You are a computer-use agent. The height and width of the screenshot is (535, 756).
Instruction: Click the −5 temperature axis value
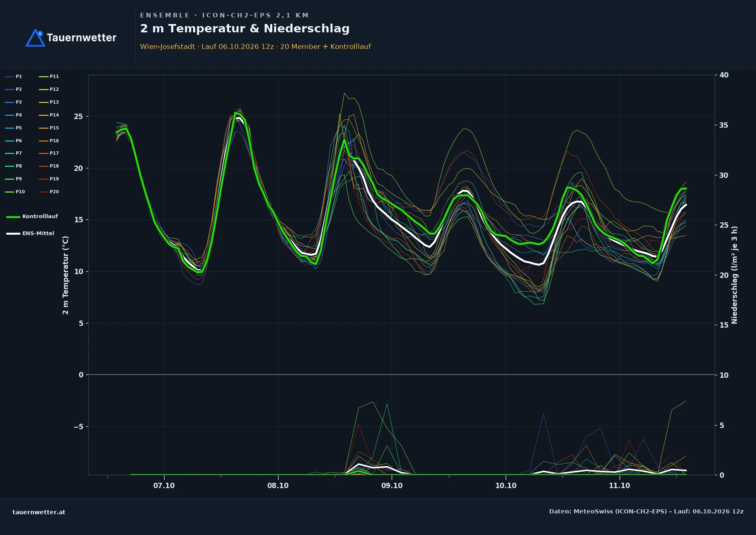79,427
